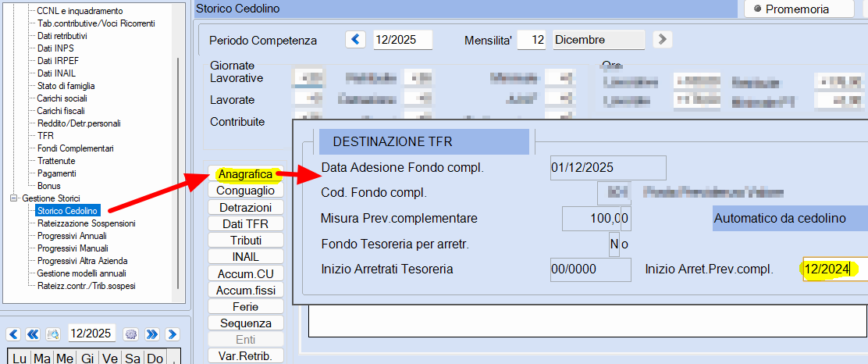Click the Data Adesione Fondo compl. field
868x364 pixels.
pos(608,168)
